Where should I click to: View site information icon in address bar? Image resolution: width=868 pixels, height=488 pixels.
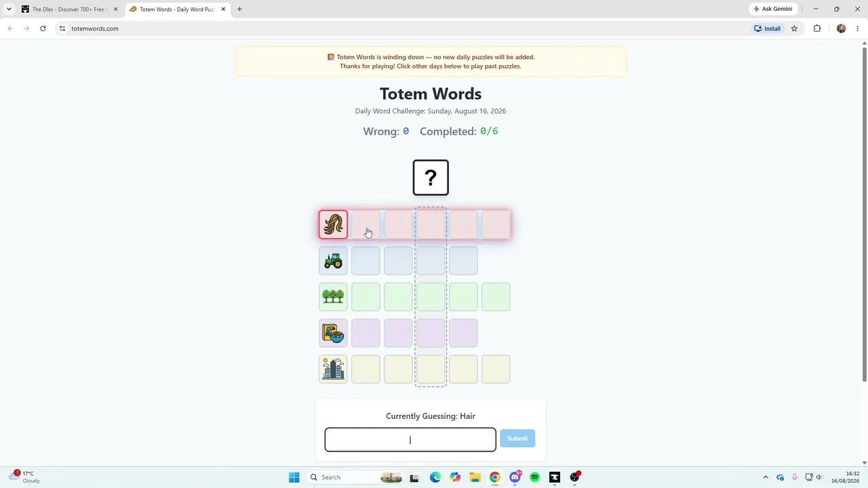62,28
